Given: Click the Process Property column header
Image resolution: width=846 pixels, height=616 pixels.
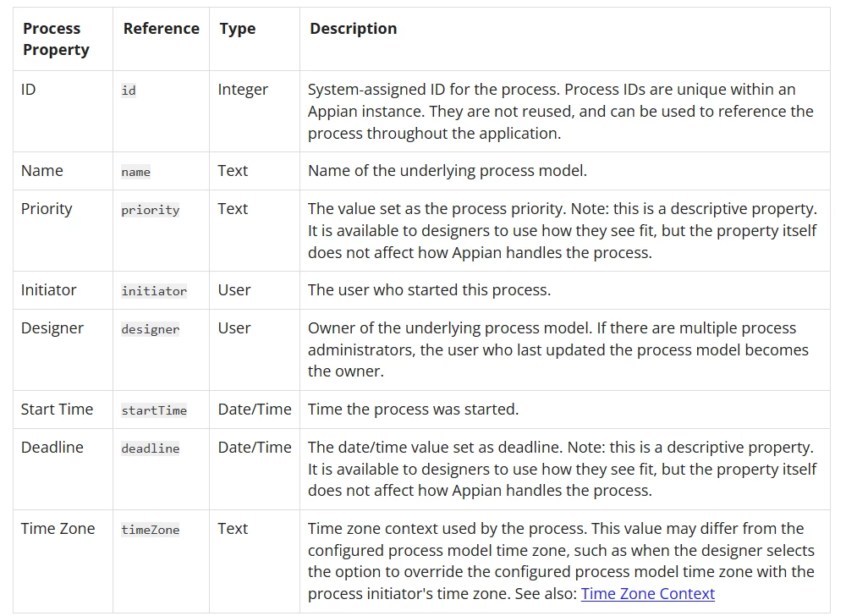Looking at the screenshot, I should 56,39.
